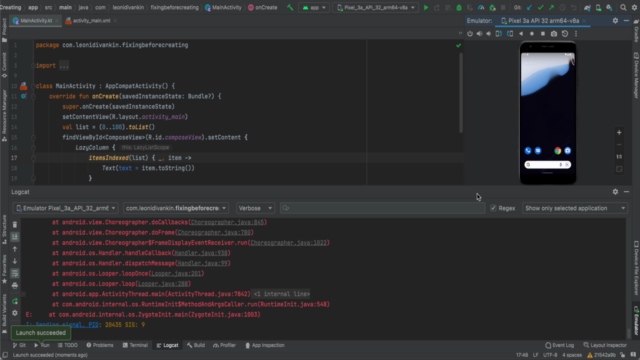Click the green Run app button

click(426, 7)
